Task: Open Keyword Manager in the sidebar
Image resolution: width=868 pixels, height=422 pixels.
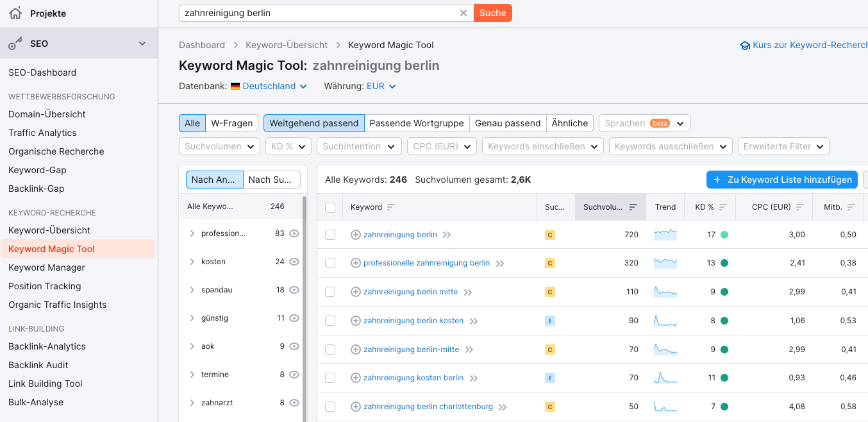Action: pos(47,267)
